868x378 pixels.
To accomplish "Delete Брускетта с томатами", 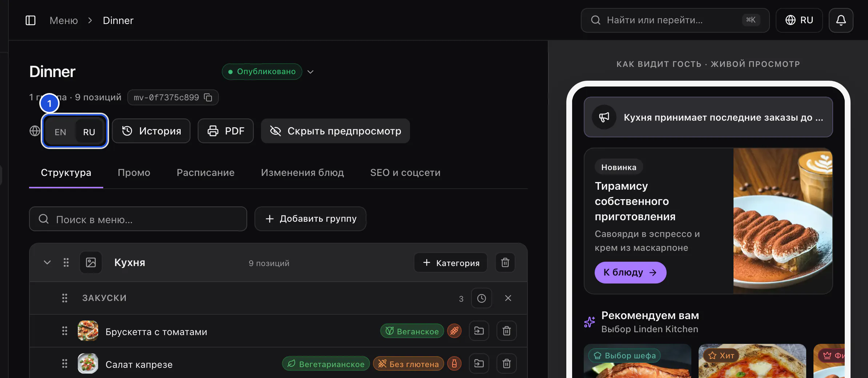I will 507,331.
